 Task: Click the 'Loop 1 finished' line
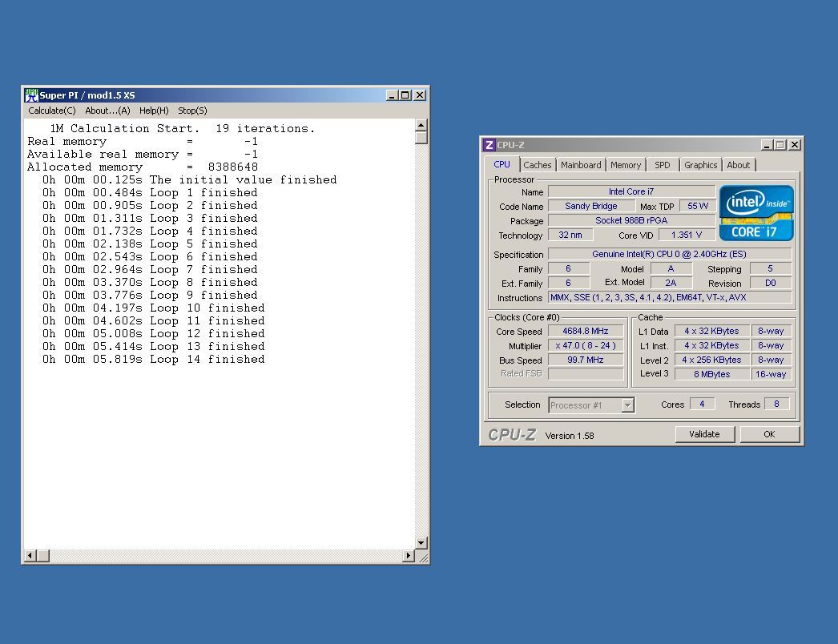tap(150, 192)
